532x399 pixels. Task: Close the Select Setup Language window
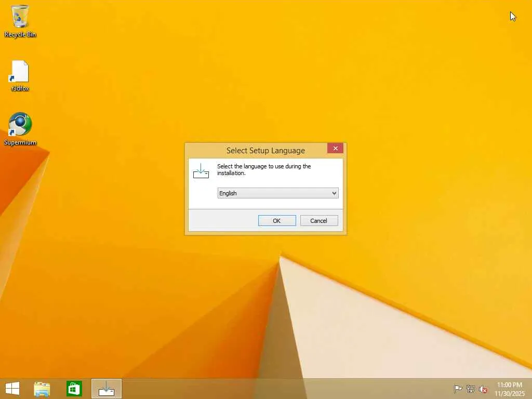click(335, 148)
